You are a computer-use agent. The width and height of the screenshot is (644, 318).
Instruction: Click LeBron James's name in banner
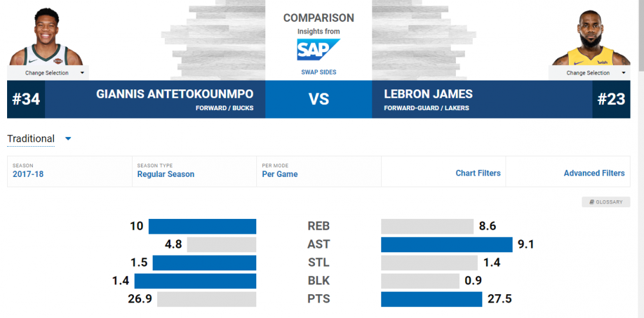428,94
